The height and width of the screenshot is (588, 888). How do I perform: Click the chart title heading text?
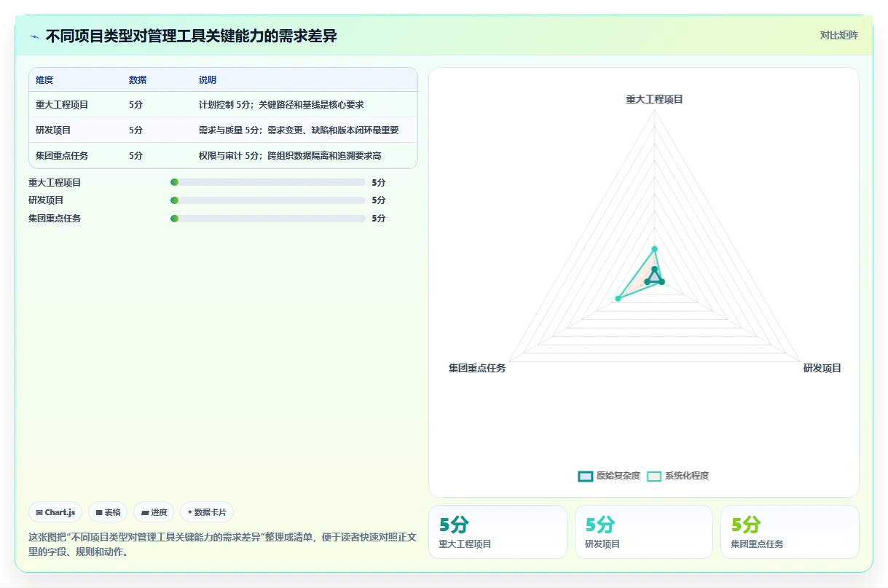[192, 36]
